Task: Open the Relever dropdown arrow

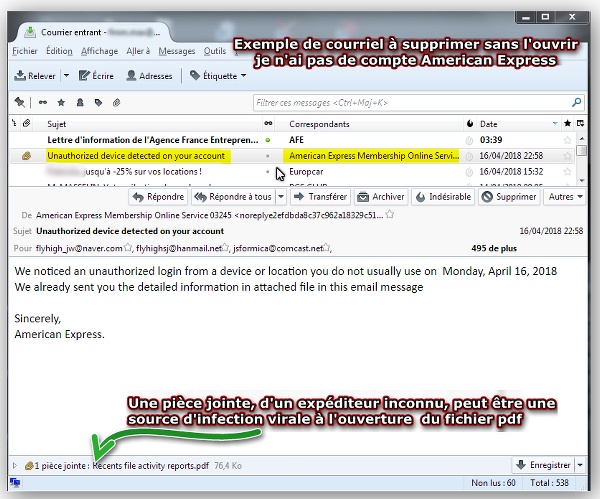Action: [66, 76]
